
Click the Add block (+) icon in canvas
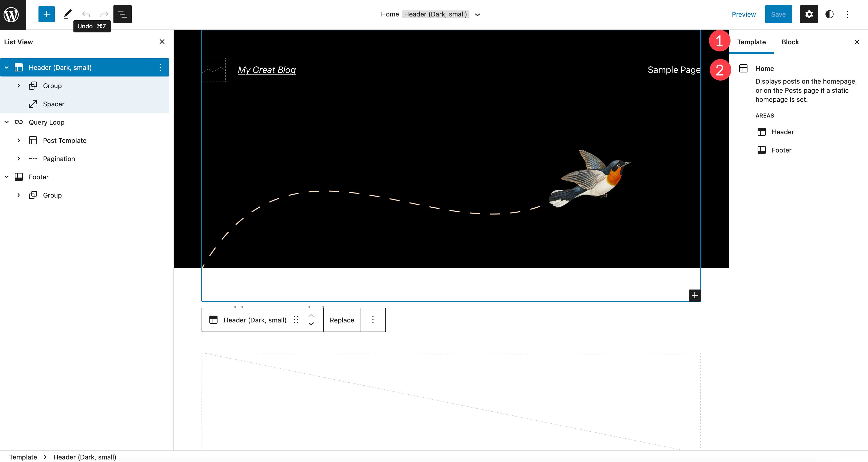coord(694,295)
